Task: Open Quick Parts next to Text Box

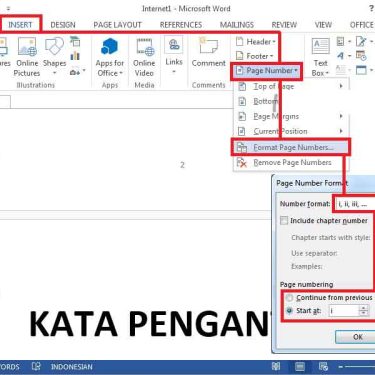Action: (343, 42)
